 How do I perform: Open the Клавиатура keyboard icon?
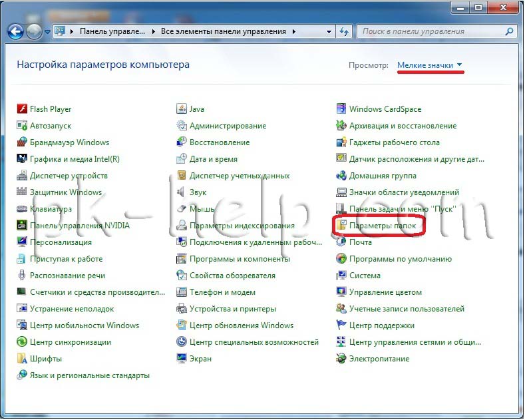22,208
